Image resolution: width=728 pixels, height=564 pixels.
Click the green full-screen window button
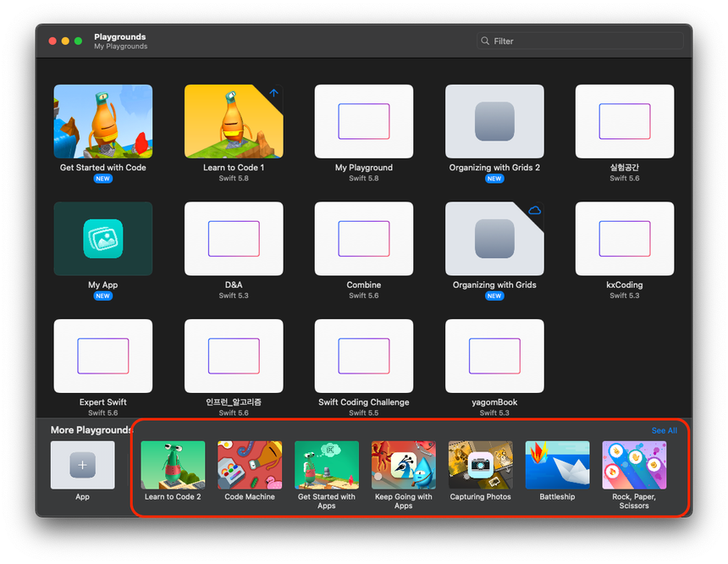[x=78, y=41]
